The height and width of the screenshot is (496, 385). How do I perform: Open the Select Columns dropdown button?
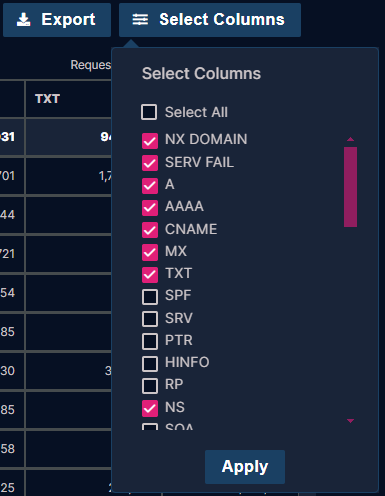(x=210, y=20)
